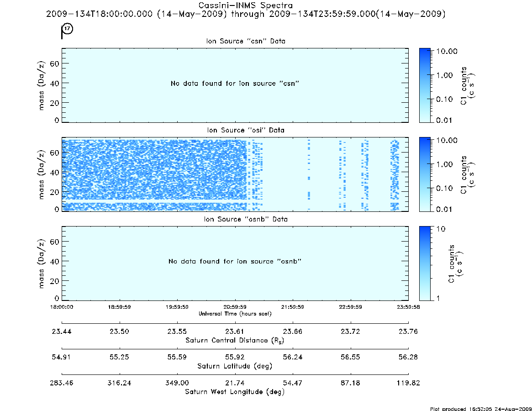Click longitude value 283.46

click(61, 383)
